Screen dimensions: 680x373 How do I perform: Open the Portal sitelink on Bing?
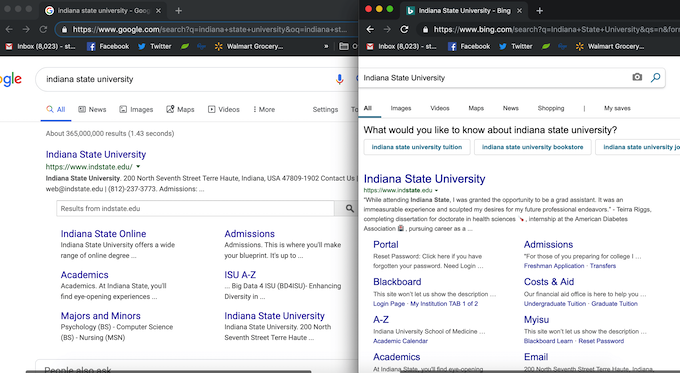coord(386,245)
